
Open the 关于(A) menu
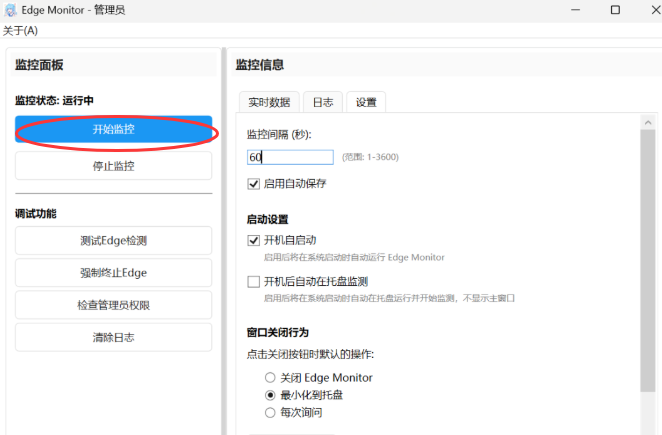pyautogui.click(x=20, y=31)
